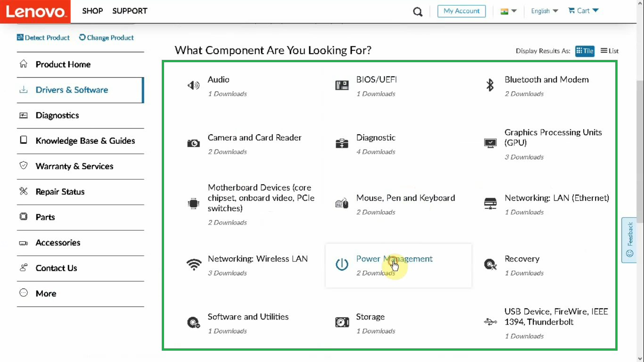Open the English language dropdown
Screen dimensions: 644x362
click(544, 11)
